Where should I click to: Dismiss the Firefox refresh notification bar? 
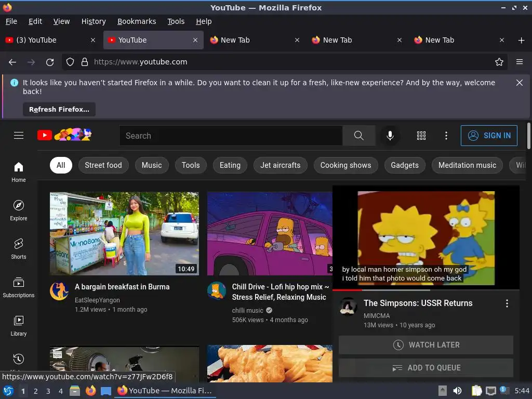click(x=519, y=83)
